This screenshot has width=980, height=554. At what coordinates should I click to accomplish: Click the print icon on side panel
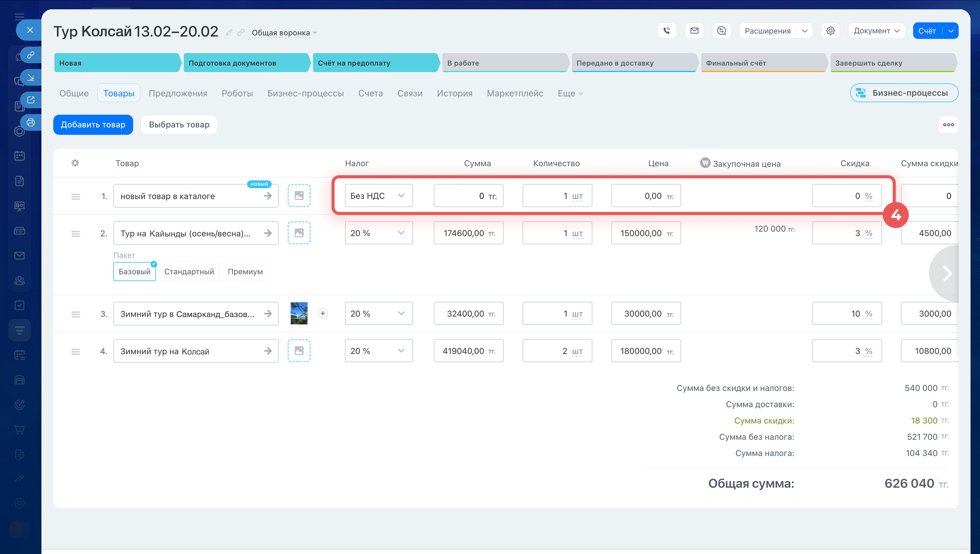[x=31, y=122]
